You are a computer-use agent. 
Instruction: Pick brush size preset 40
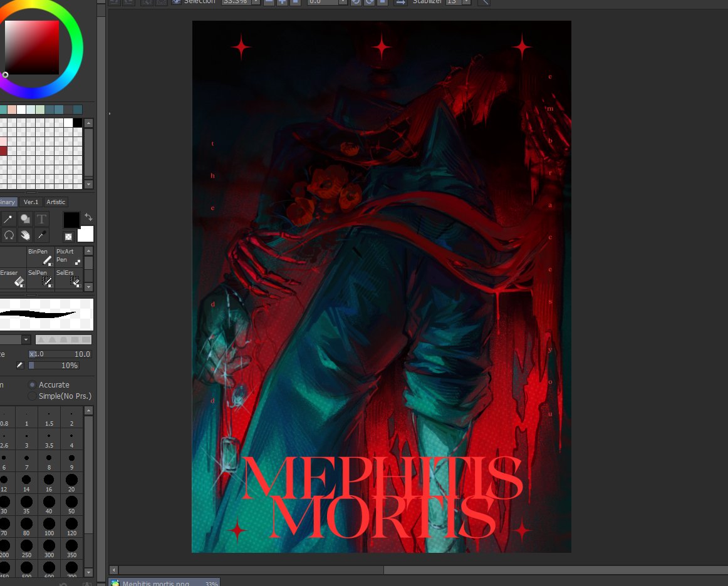click(49, 505)
